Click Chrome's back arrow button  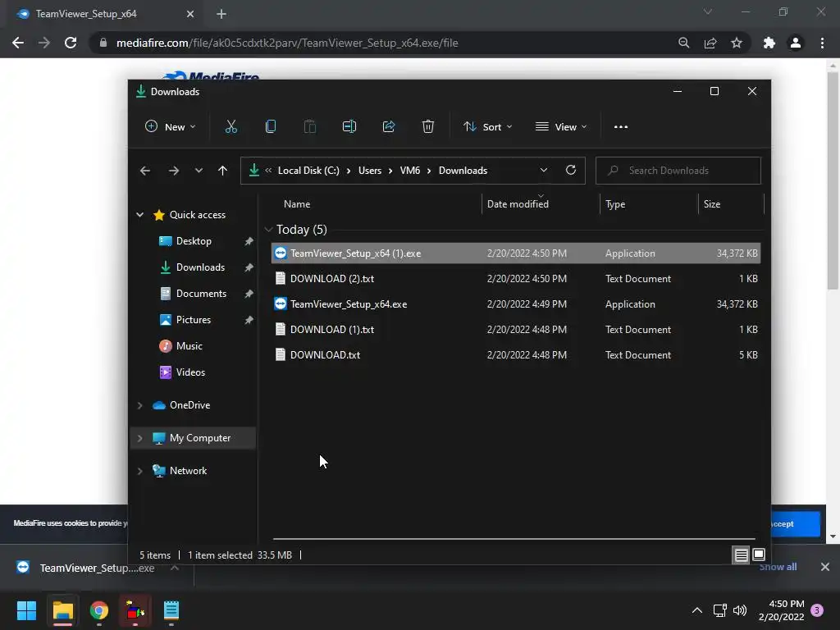click(18, 43)
